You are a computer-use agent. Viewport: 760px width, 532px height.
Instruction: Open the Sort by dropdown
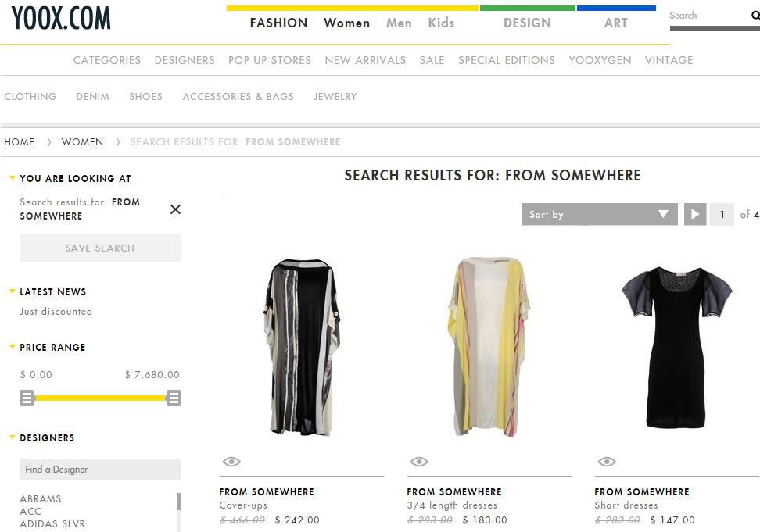tap(600, 214)
